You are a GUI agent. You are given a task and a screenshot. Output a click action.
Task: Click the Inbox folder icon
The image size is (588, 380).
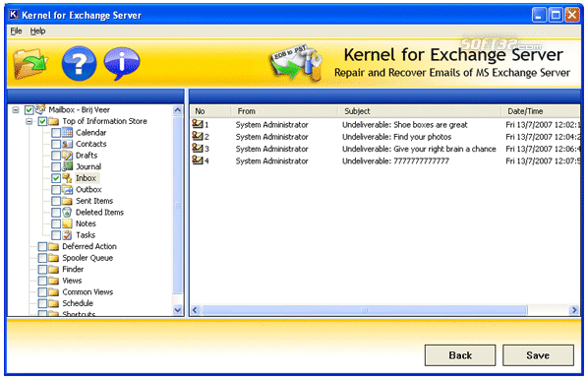click(x=67, y=178)
